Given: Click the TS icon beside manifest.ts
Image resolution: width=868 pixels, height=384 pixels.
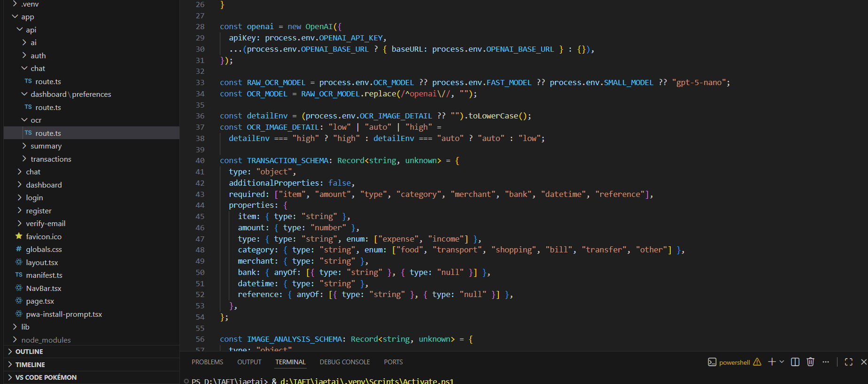Looking at the screenshot, I should [x=19, y=275].
